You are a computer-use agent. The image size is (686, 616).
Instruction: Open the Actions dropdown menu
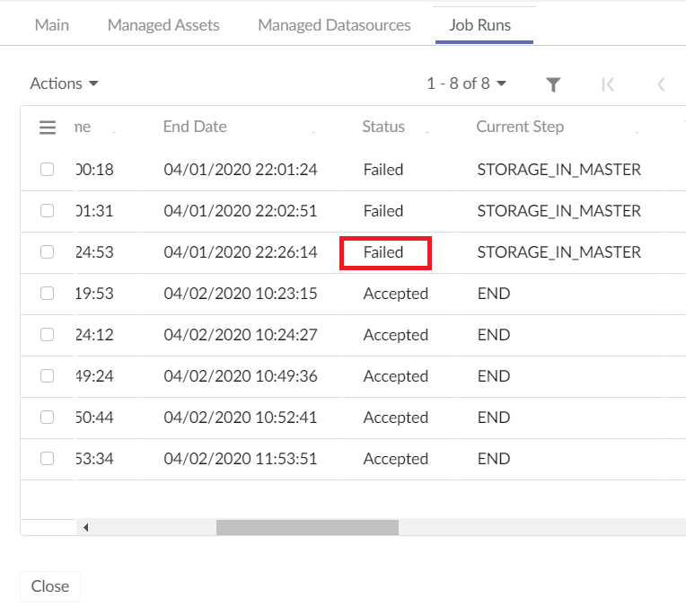tap(64, 84)
